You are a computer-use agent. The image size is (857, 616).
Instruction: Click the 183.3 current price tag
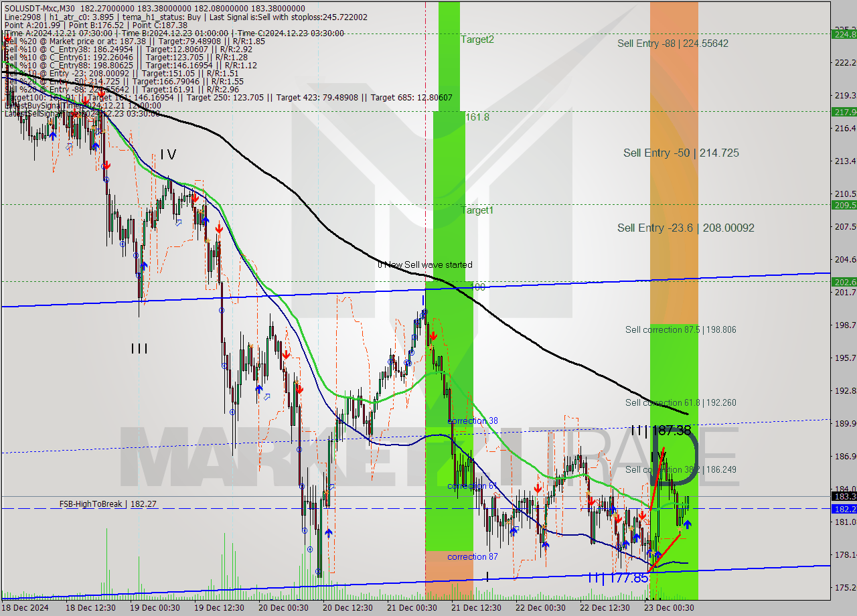pyautogui.click(x=844, y=496)
